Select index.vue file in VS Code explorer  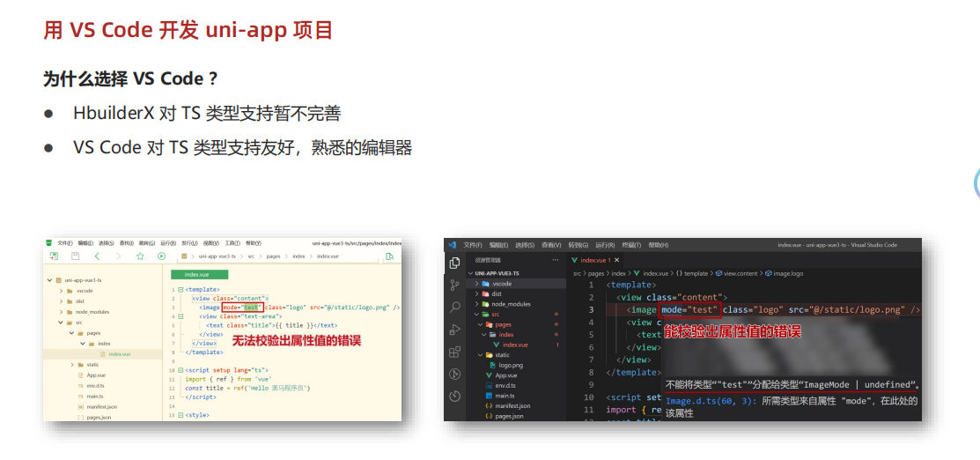pos(514,345)
